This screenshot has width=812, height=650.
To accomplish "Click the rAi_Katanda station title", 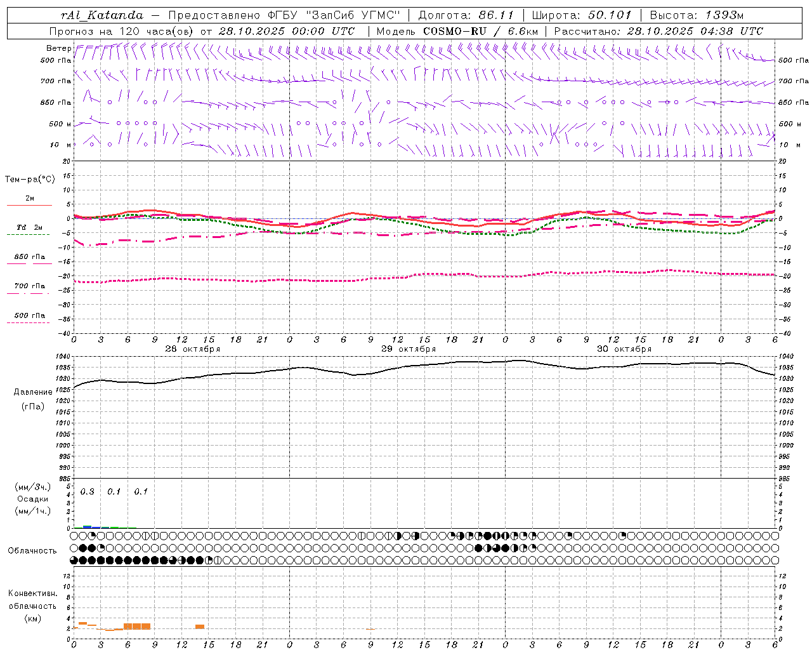I will coord(102,15).
